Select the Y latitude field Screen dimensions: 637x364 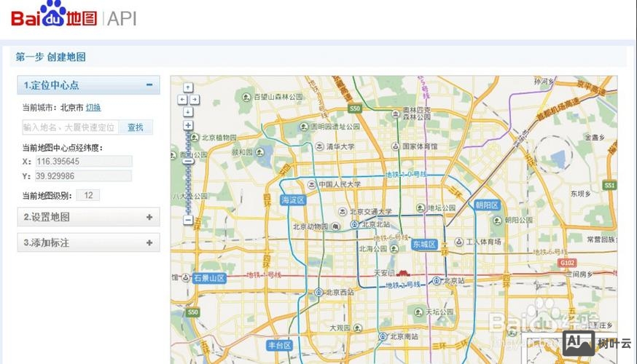point(83,175)
